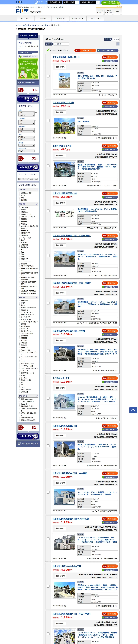Open photo of 大字上牧 420万円 house
This screenshot has height=644, width=138.
[x=64, y=81]
